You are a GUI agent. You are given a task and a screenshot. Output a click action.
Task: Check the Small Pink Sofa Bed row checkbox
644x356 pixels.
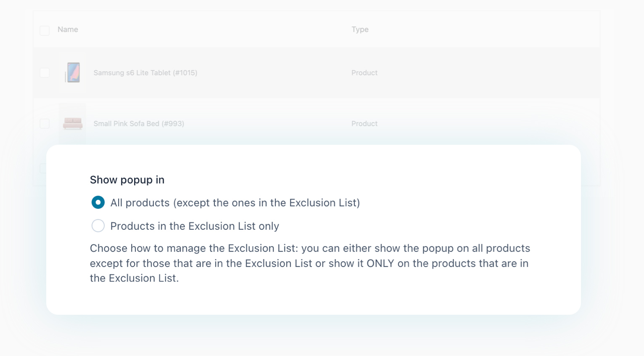click(x=45, y=124)
